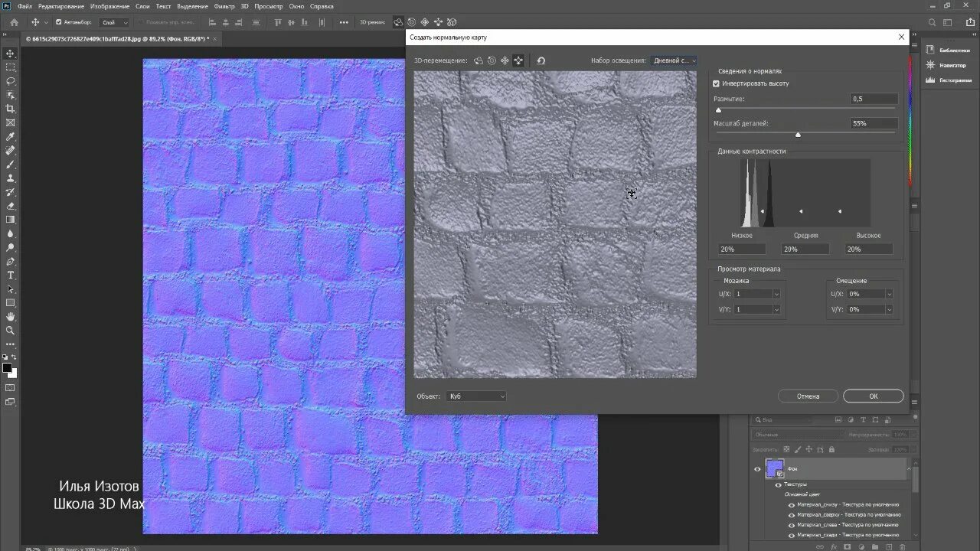Open the Файл menu
This screenshot has width=980, height=551.
[24, 6]
